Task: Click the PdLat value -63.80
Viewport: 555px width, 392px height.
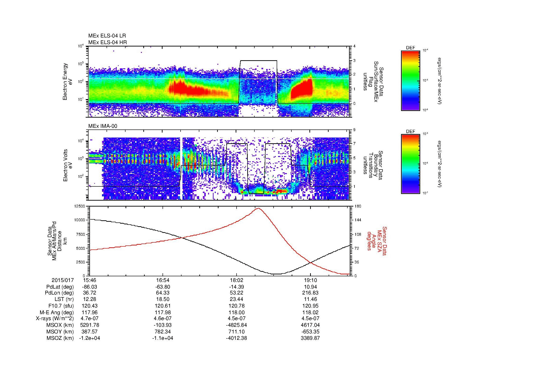Action: click(x=163, y=287)
